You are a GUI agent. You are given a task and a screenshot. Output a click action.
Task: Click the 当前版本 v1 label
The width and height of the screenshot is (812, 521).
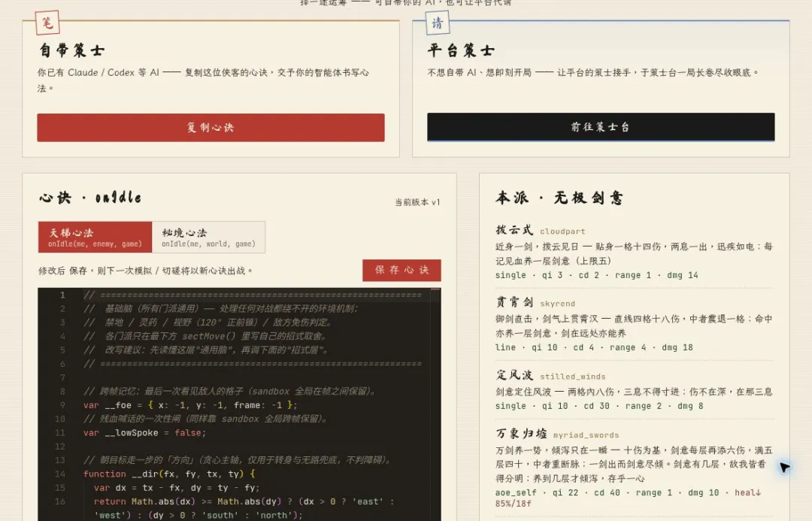point(417,202)
